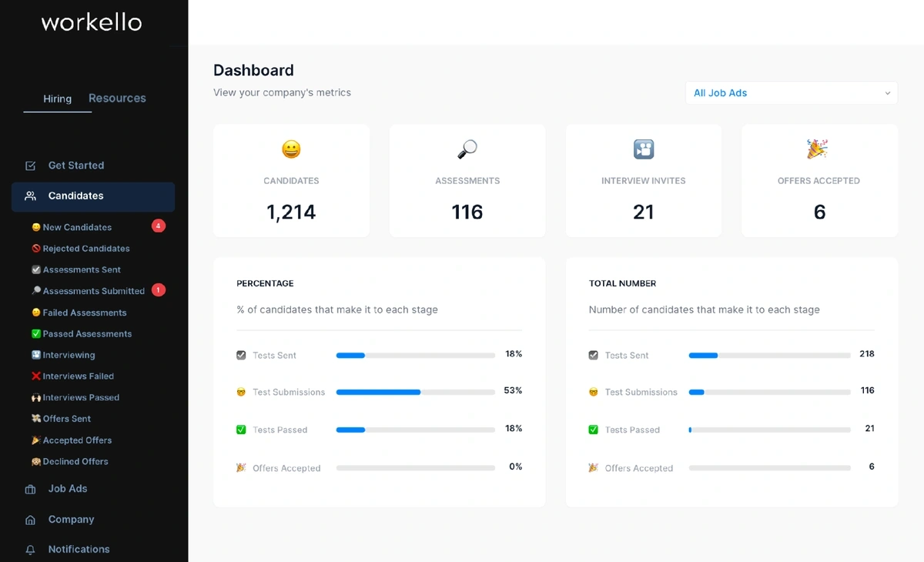Click Tests Passed progress bar in Percentage panel
The image size is (924, 562).
[416, 430]
